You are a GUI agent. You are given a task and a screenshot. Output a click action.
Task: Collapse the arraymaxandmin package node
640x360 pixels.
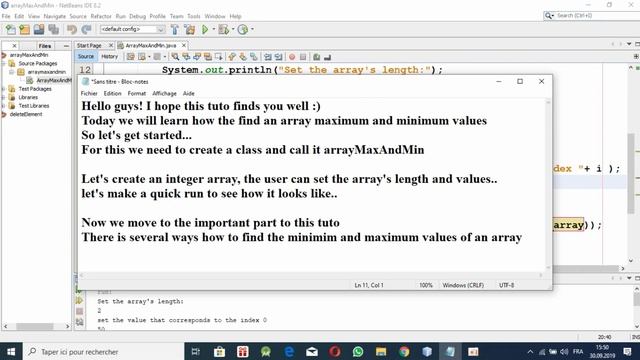pyautogui.click(x=12, y=72)
